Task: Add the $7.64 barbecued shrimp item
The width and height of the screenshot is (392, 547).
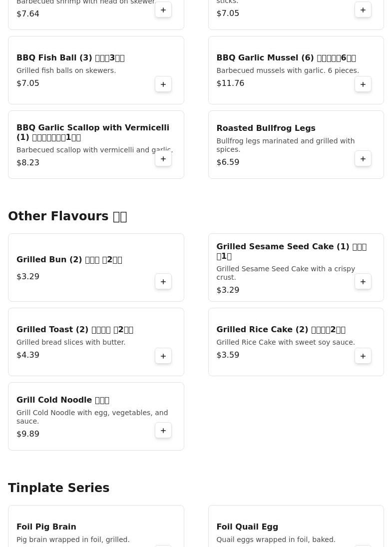Action: (x=163, y=10)
